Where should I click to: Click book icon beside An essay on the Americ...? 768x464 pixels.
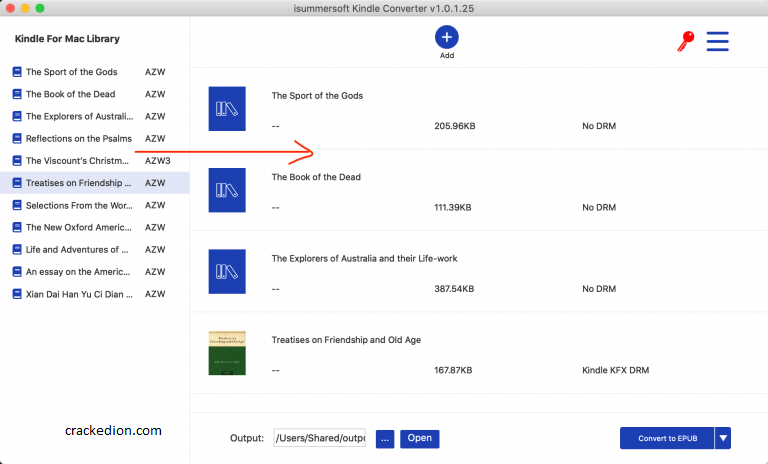(17, 272)
